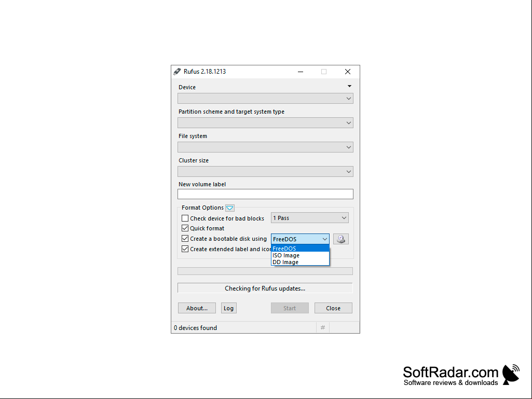532x399 pixels.
Task: Select DD Image from the boot list
Action: coord(301,262)
